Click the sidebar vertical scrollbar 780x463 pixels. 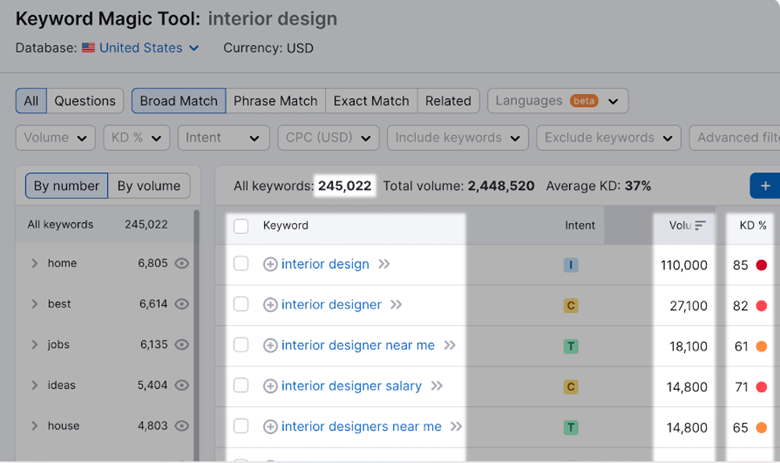(x=196, y=336)
